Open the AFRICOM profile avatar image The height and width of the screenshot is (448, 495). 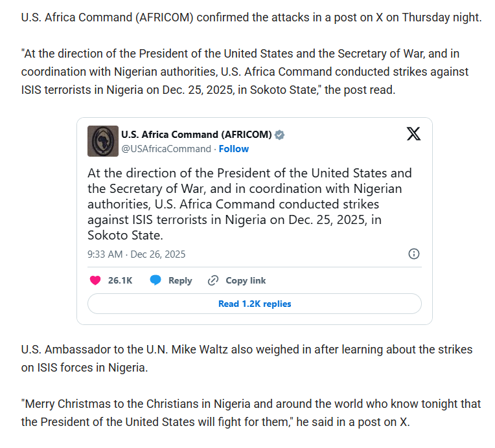pyautogui.click(x=103, y=141)
